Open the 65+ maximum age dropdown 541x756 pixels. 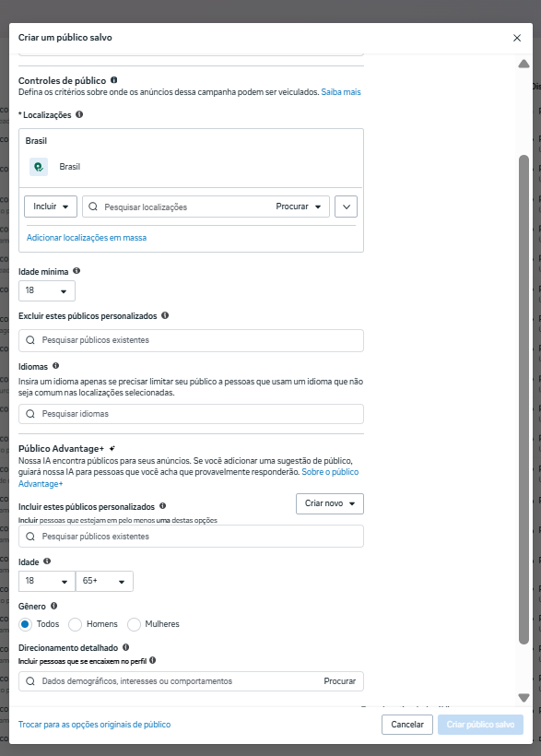click(x=105, y=581)
